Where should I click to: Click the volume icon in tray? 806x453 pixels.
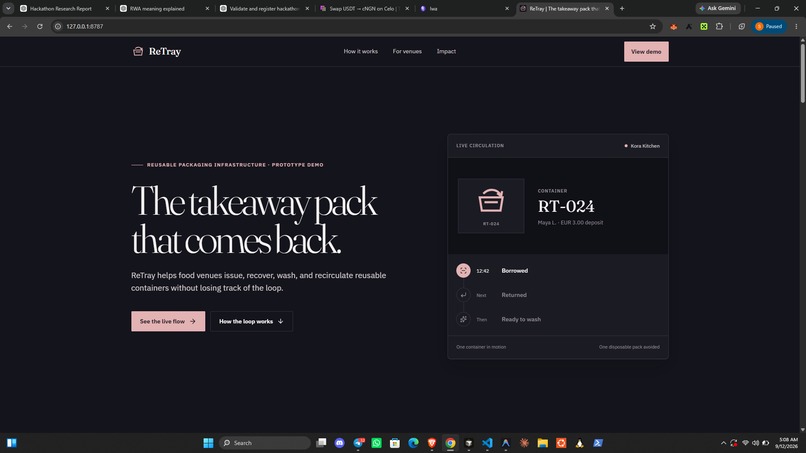pos(755,443)
